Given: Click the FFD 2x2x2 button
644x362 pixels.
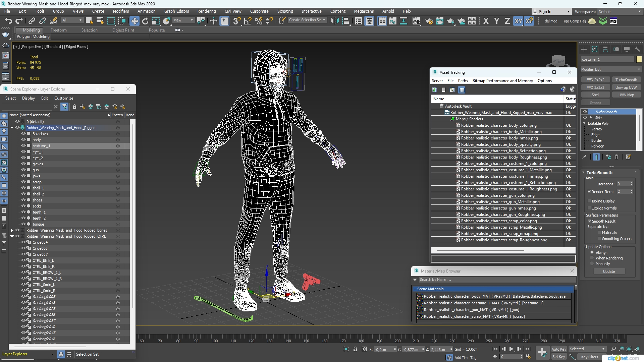Looking at the screenshot, I should (595, 80).
